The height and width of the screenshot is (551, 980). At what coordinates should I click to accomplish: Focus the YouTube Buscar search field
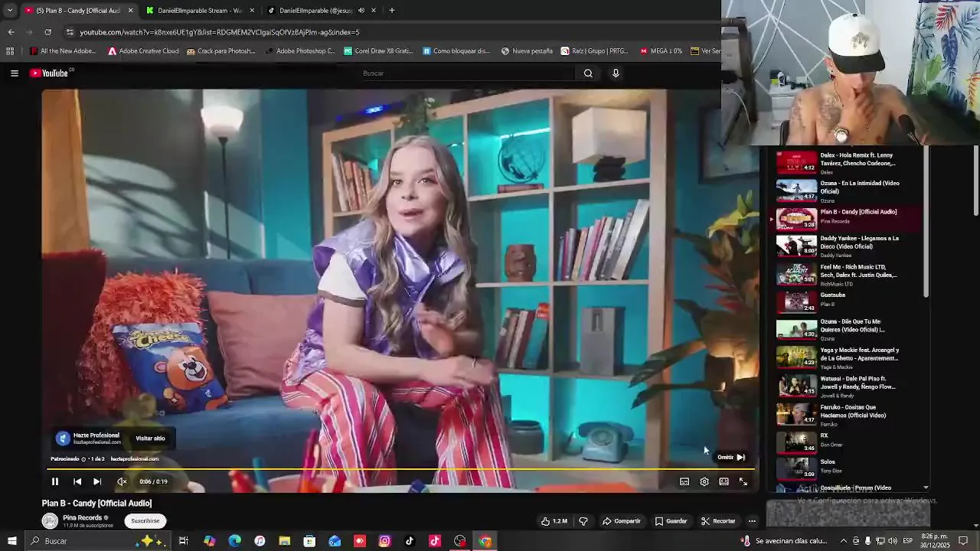pyautogui.click(x=467, y=73)
